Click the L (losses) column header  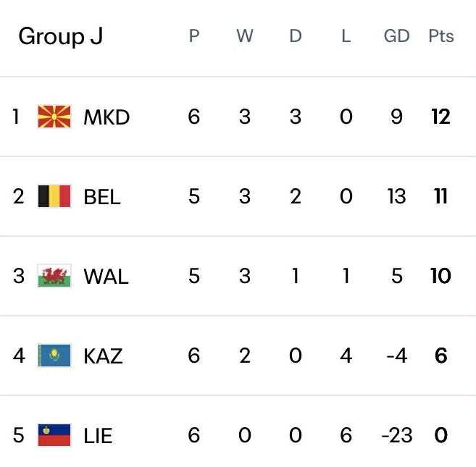(346, 36)
